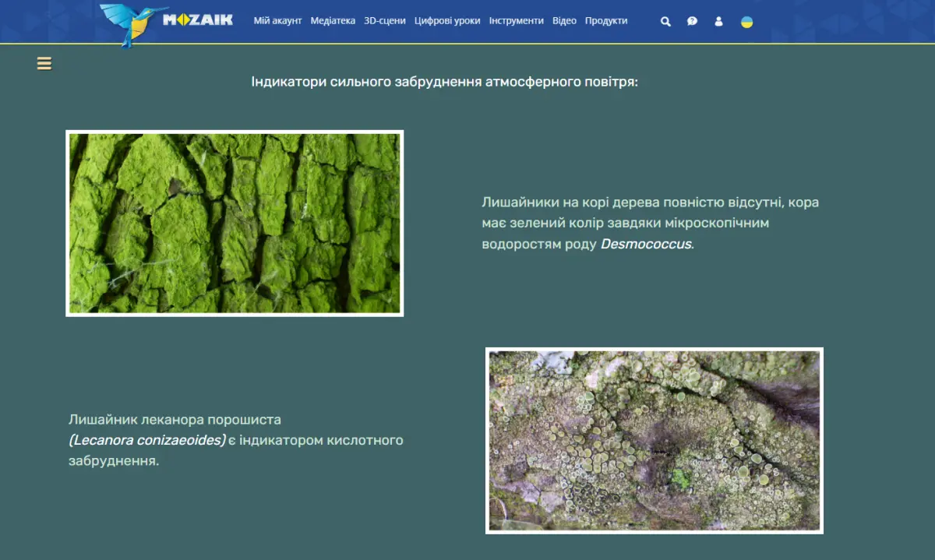935x560 pixels.
Task: Open Цифрові уроки in navigation
Action: [x=447, y=21]
